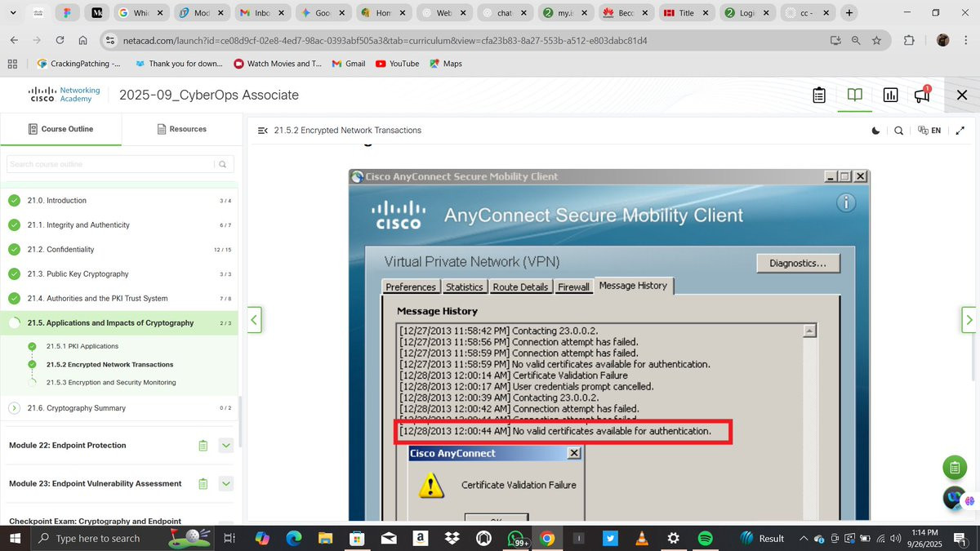980x551 pixels.
Task: Open the CrackingPatching bookmark
Action: coord(78,64)
